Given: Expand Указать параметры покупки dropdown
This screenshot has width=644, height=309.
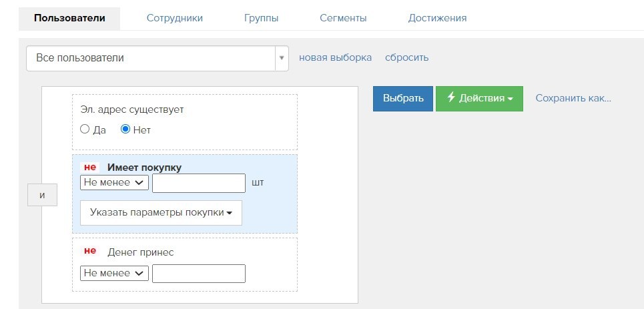Looking at the screenshot, I should tap(161, 213).
